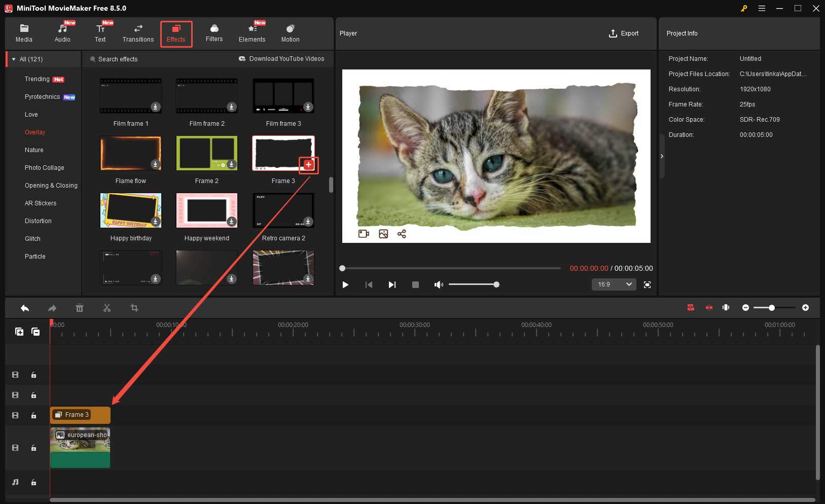Image resolution: width=825 pixels, height=504 pixels.
Task: Lock the Frame 3 effect track
Action: coord(33,415)
